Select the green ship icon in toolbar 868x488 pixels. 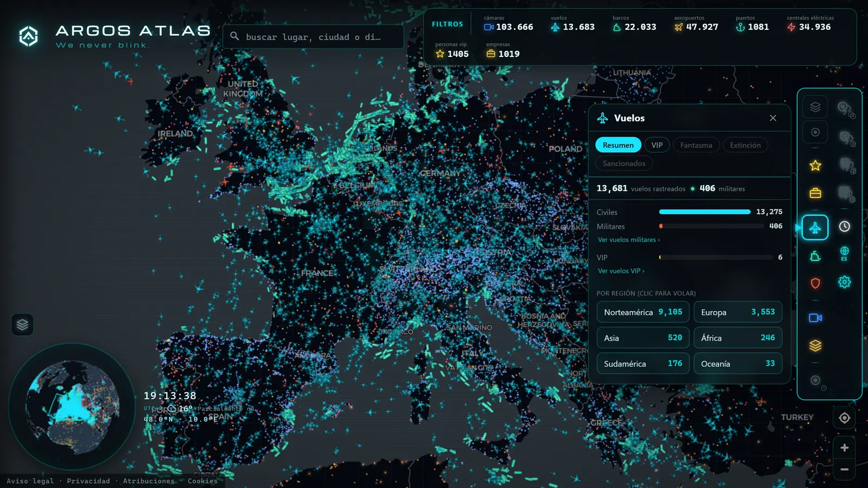[815, 256]
